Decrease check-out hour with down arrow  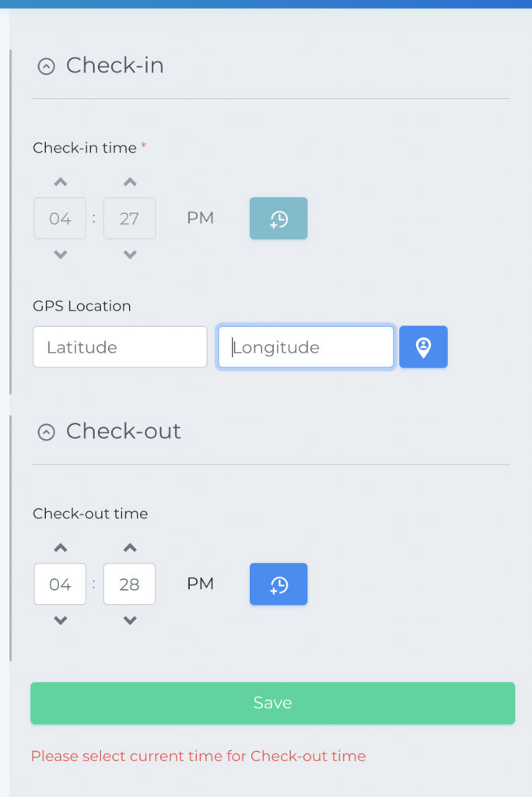coord(60,620)
